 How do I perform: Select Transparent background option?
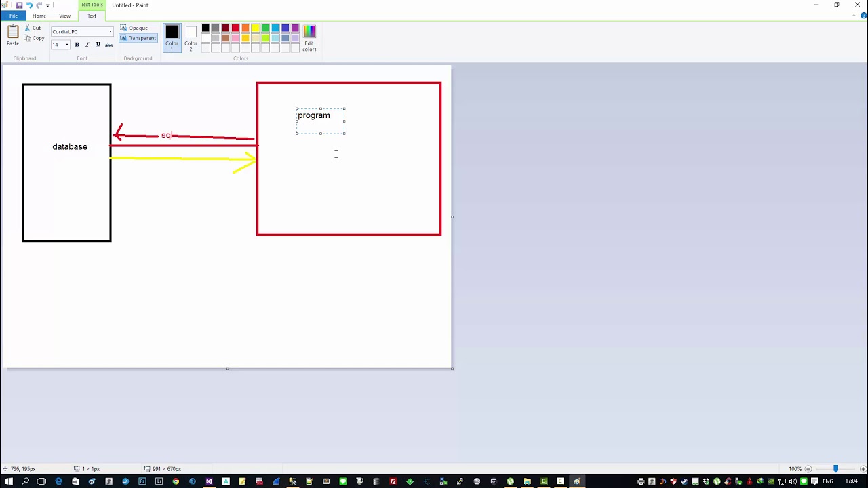point(138,38)
